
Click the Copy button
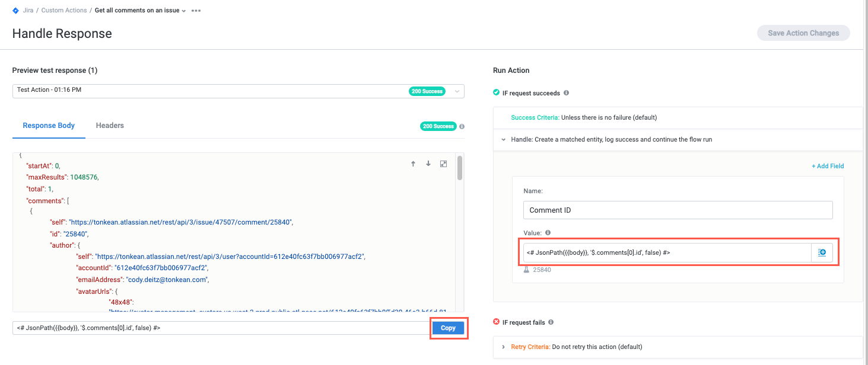(449, 328)
